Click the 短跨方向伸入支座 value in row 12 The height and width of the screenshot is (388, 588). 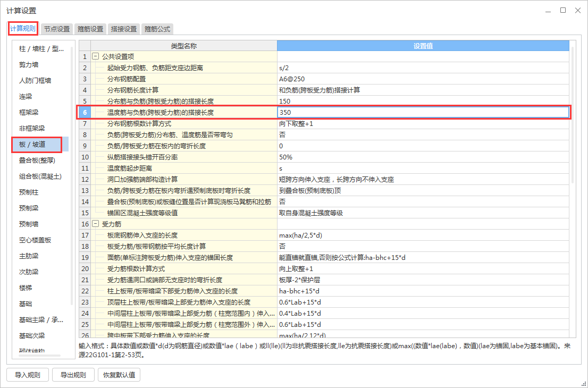pyautogui.click(x=423, y=179)
